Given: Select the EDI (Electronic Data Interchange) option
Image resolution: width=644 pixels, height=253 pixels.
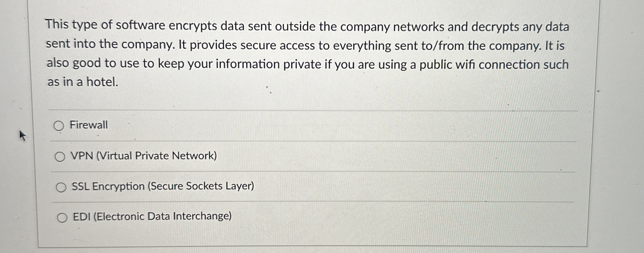Looking at the screenshot, I should pyautogui.click(x=62, y=217).
